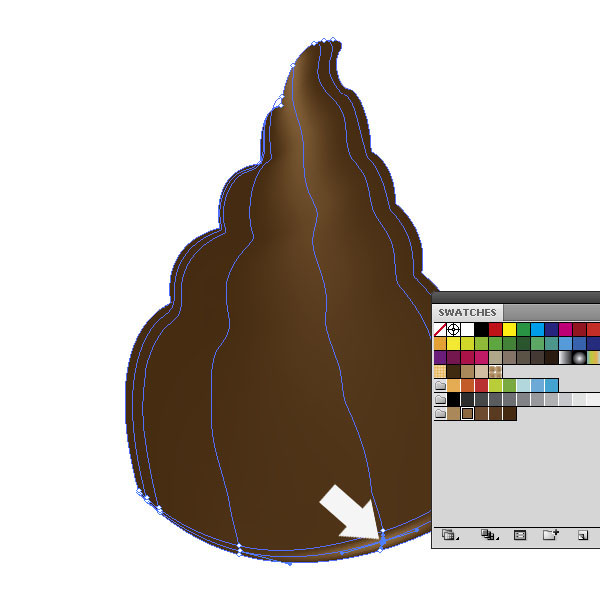Select the hot pink swatch in third row

481,357
